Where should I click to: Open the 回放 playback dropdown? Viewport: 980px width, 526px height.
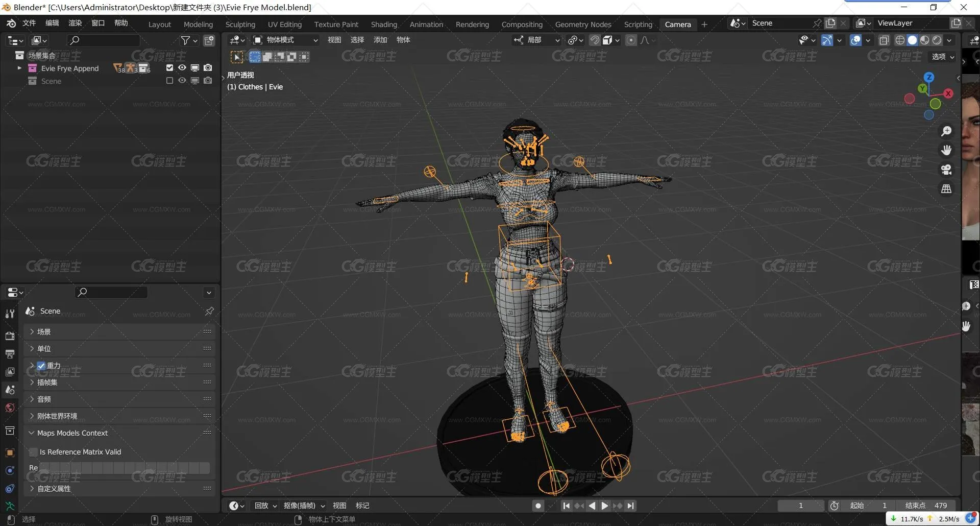265,506
